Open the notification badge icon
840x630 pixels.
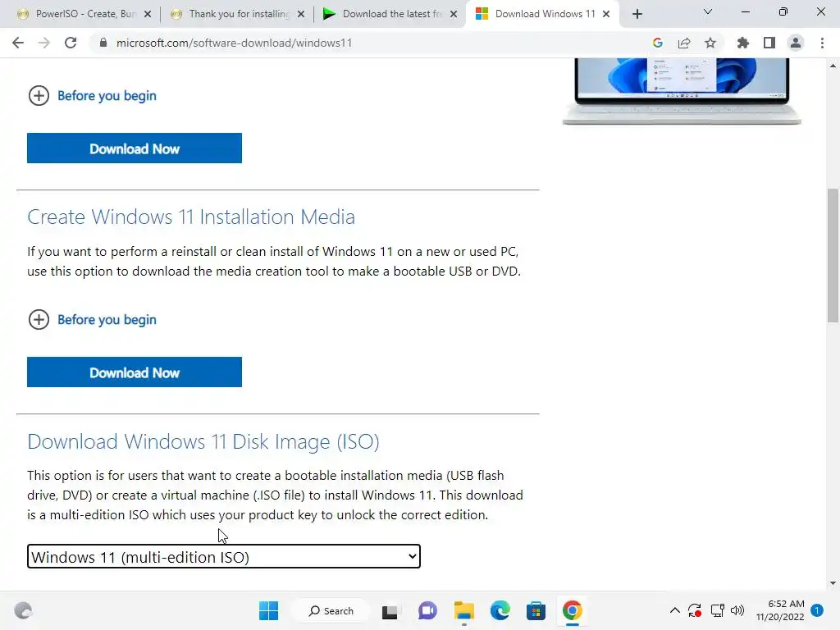(817, 610)
